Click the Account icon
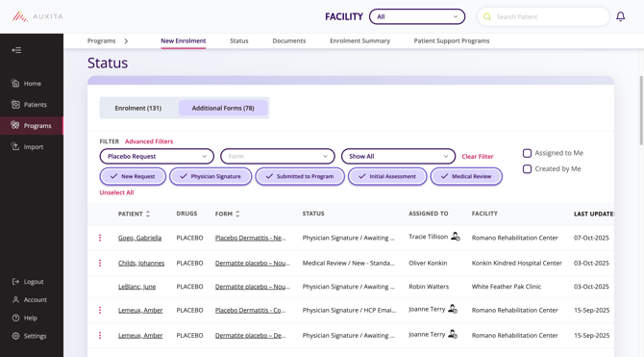Viewport: 644px width, 357px height. [x=15, y=300]
